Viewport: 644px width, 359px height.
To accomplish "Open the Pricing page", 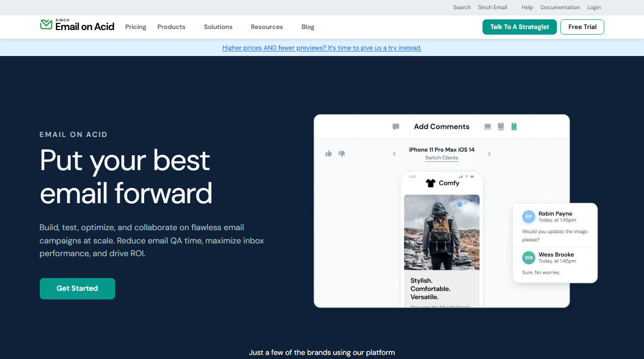I will pos(136,27).
